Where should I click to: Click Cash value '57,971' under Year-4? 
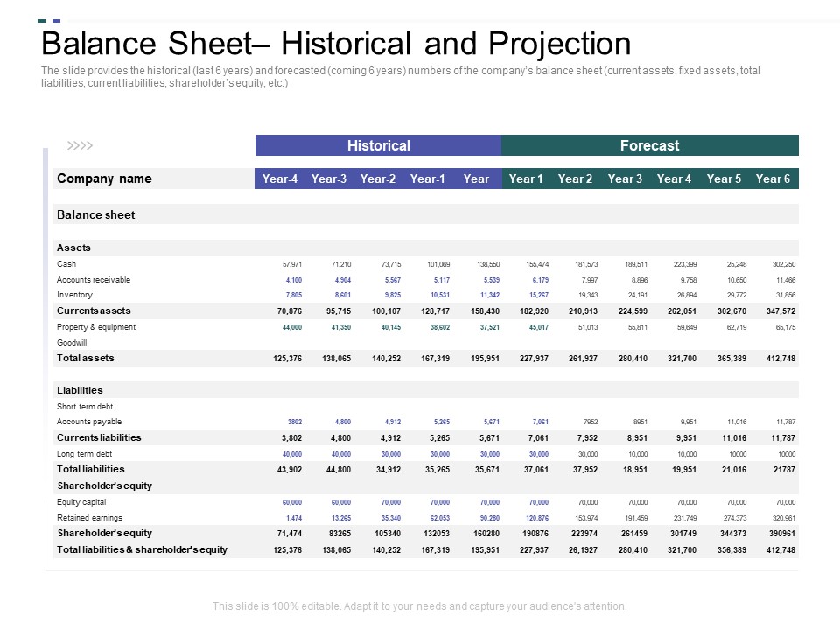[x=292, y=264]
